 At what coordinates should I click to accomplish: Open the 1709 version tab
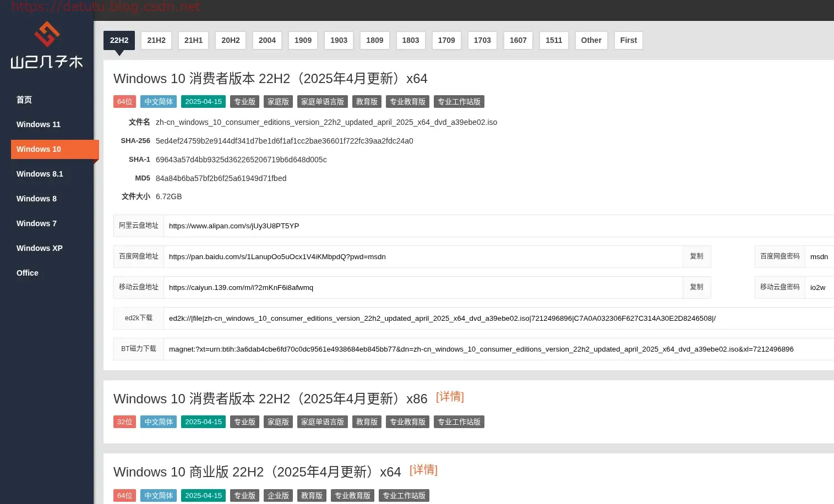[x=446, y=40]
